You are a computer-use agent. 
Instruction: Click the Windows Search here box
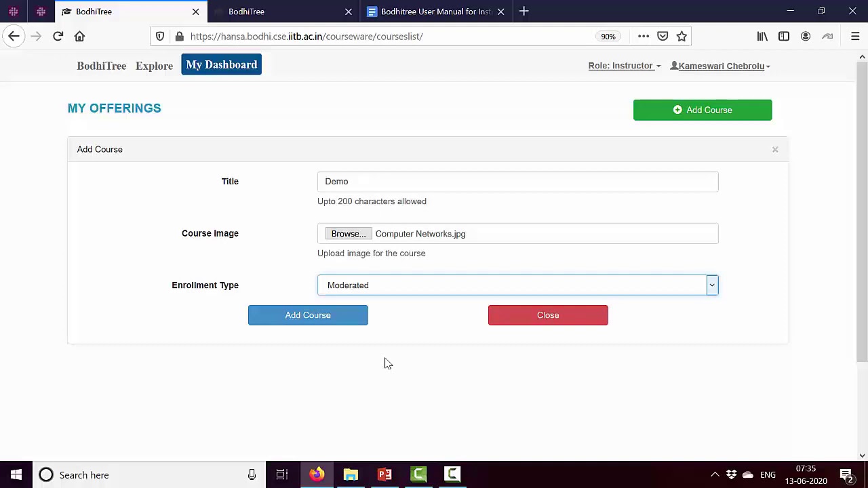[x=148, y=475]
